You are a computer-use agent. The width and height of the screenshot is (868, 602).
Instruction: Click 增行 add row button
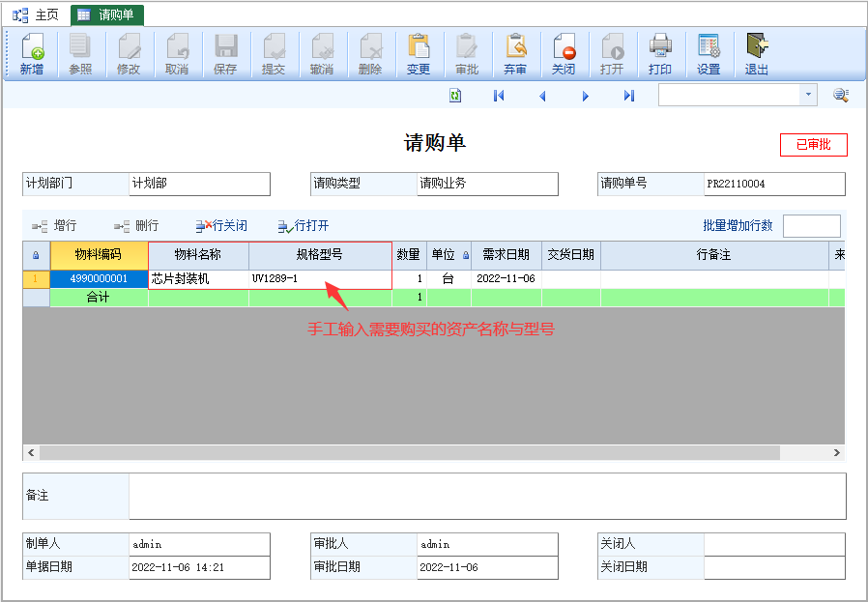point(54,226)
